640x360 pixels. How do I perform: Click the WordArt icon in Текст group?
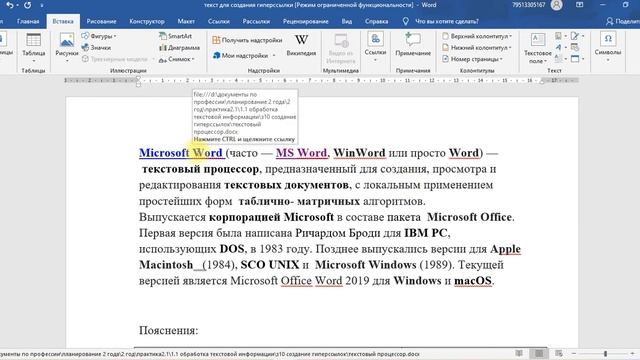click(x=558, y=48)
